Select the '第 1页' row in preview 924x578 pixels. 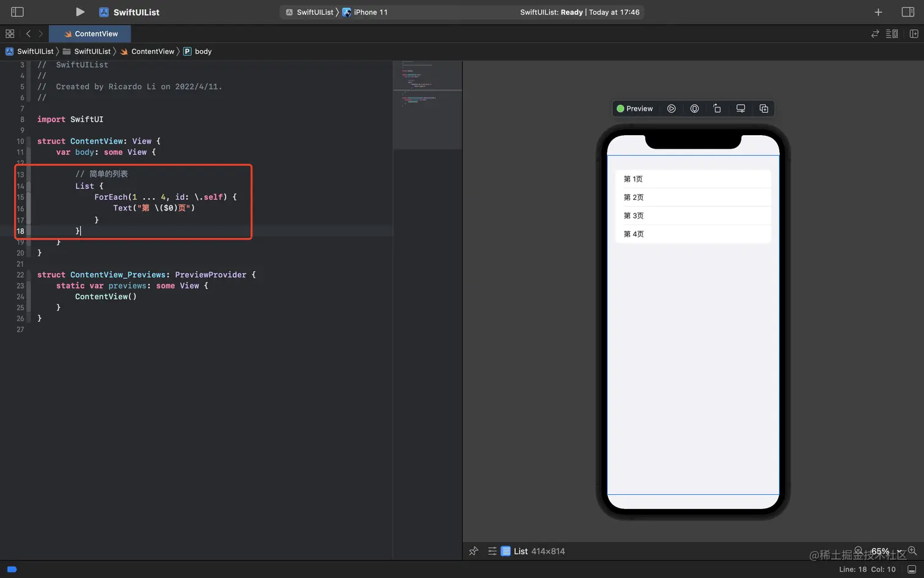pos(693,179)
